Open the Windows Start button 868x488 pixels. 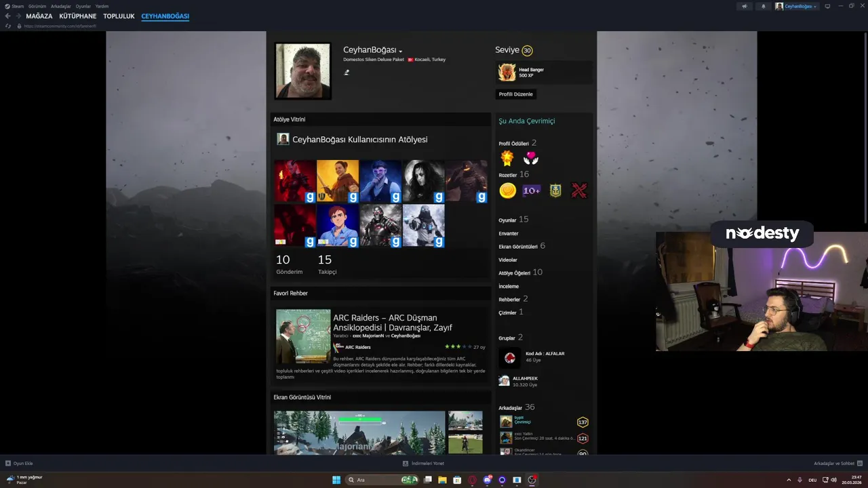tap(336, 480)
